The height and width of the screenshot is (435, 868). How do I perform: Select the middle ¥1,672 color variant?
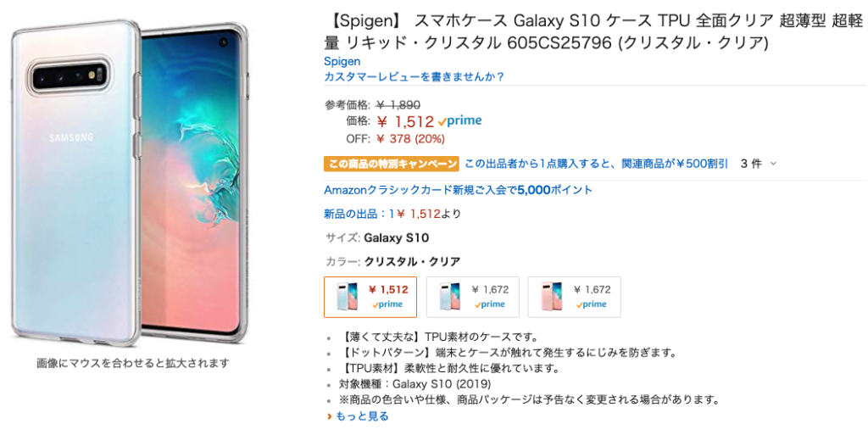[x=472, y=297]
